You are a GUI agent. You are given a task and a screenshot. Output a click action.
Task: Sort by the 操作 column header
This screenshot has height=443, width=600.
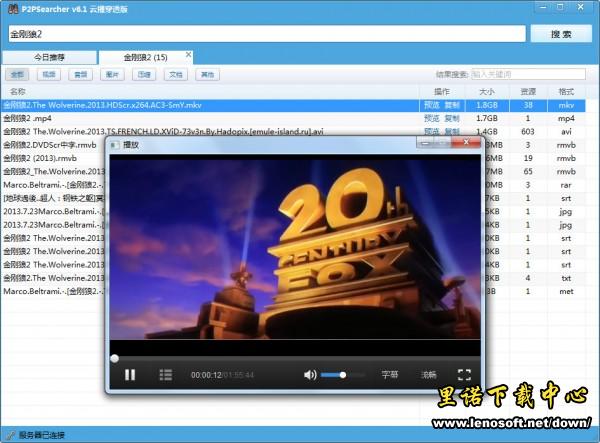coord(442,92)
